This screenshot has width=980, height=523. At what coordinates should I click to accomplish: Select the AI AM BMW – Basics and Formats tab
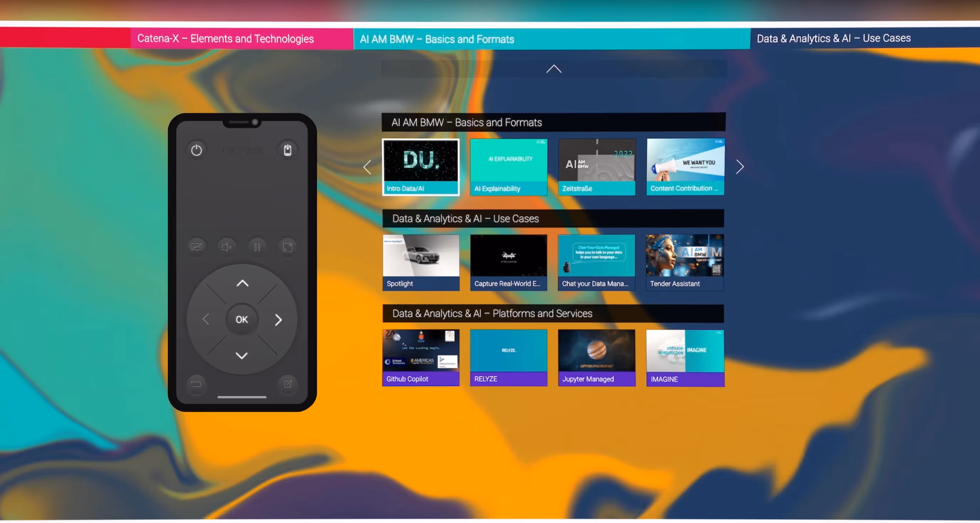[x=552, y=39]
